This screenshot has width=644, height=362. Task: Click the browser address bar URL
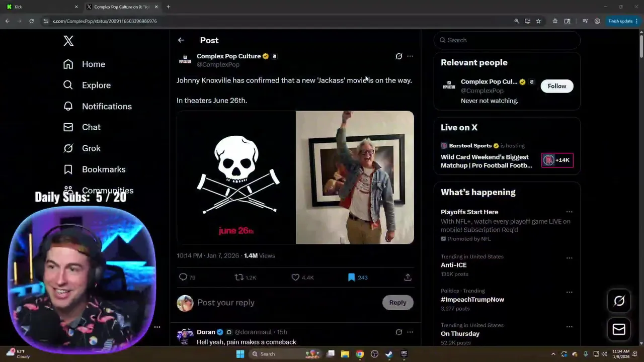click(104, 21)
